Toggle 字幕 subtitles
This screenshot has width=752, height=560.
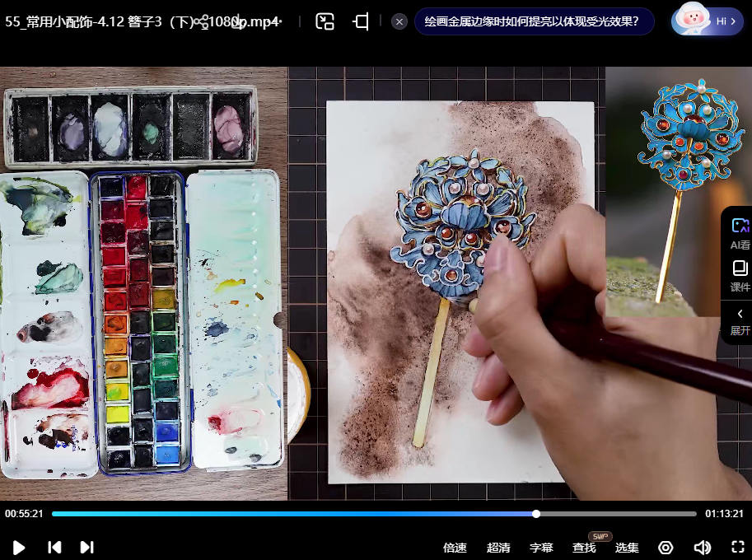point(541,548)
